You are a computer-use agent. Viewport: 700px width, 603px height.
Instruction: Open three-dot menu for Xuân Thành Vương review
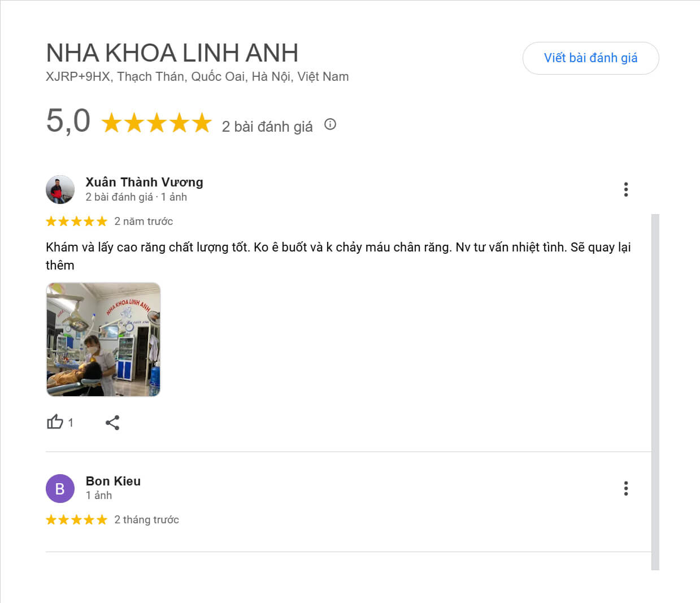[625, 189]
